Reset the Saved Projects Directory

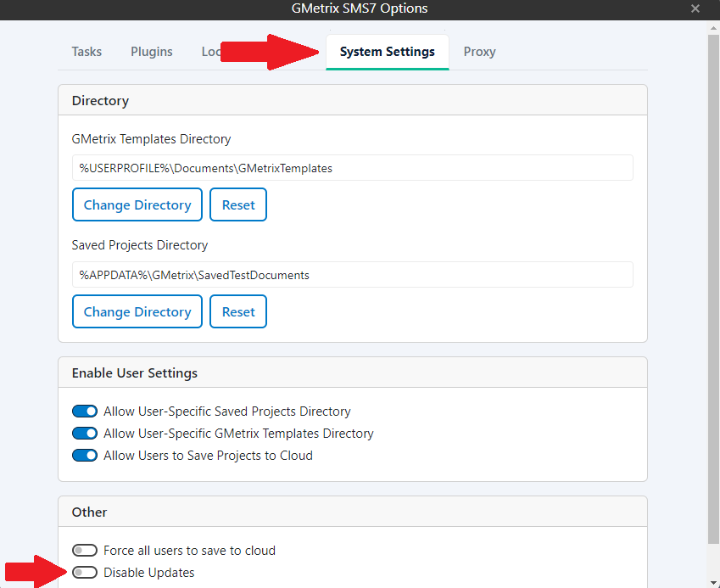click(x=238, y=312)
